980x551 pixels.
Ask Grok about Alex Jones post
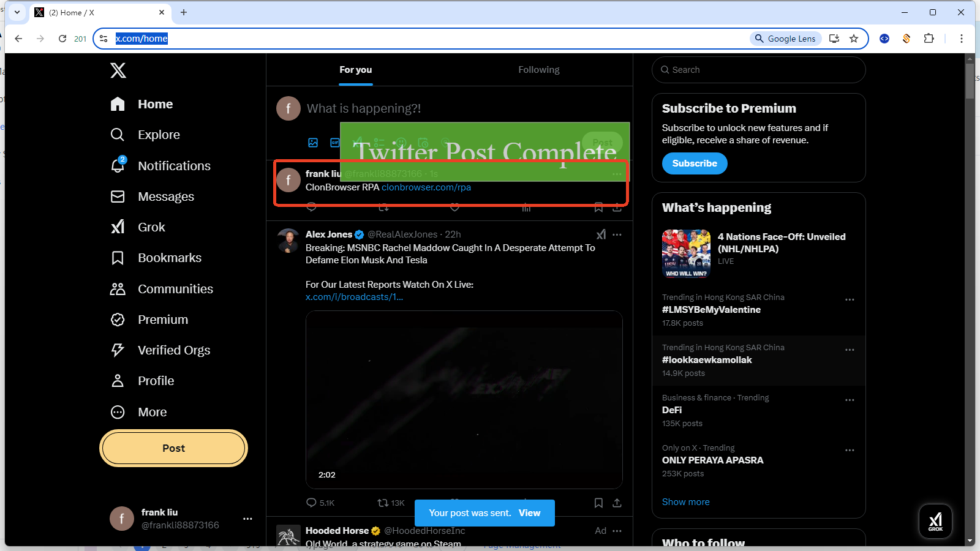click(601, 234)
